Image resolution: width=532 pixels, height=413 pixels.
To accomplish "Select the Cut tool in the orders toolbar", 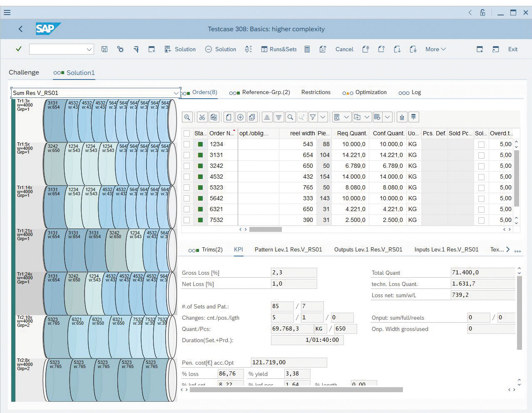I will (201, 117).
